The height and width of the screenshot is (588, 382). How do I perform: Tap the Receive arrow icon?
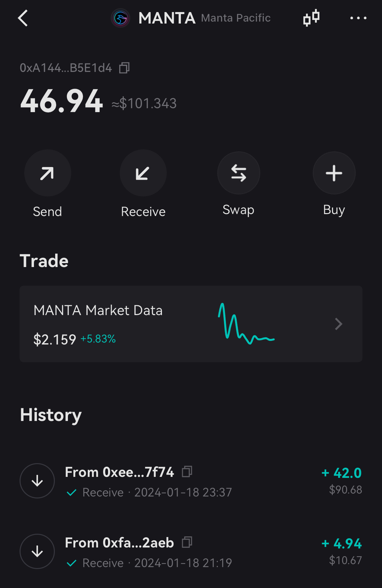[x=143, y=173]
